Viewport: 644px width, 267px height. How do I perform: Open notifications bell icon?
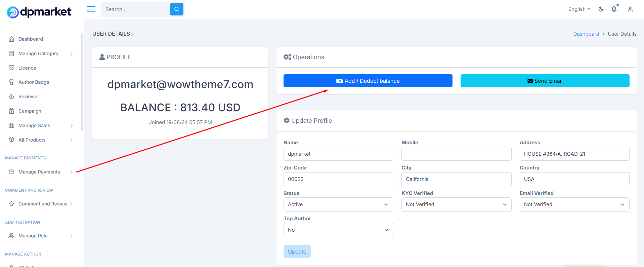(614, 9)
